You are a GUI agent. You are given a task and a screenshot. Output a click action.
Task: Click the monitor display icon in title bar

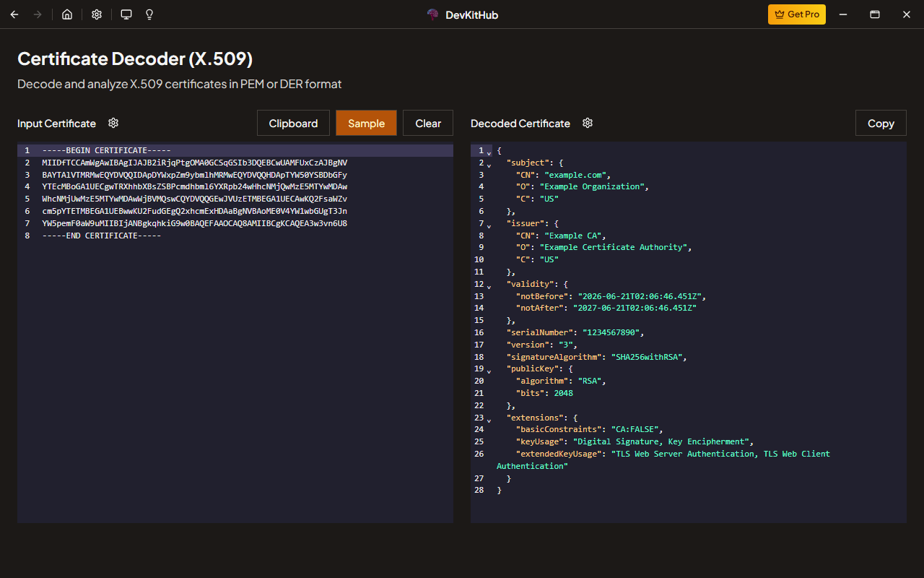coord(126,14)
